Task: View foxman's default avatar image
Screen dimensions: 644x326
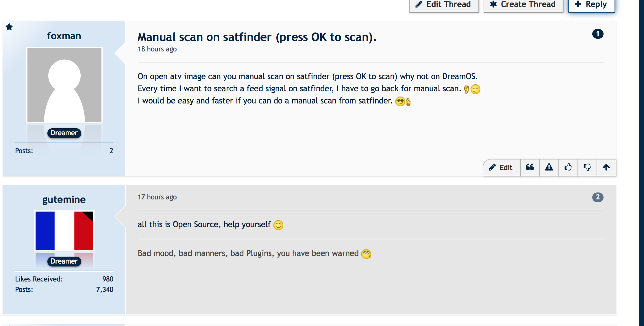Action: tap(64, 85)
